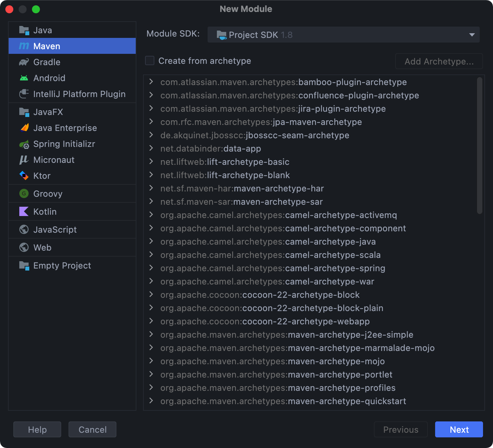Viewport: 493px width, 448px height.
Task: Expand jbosscc-seam-archetype entry
Action: click(x=151, y=135)
